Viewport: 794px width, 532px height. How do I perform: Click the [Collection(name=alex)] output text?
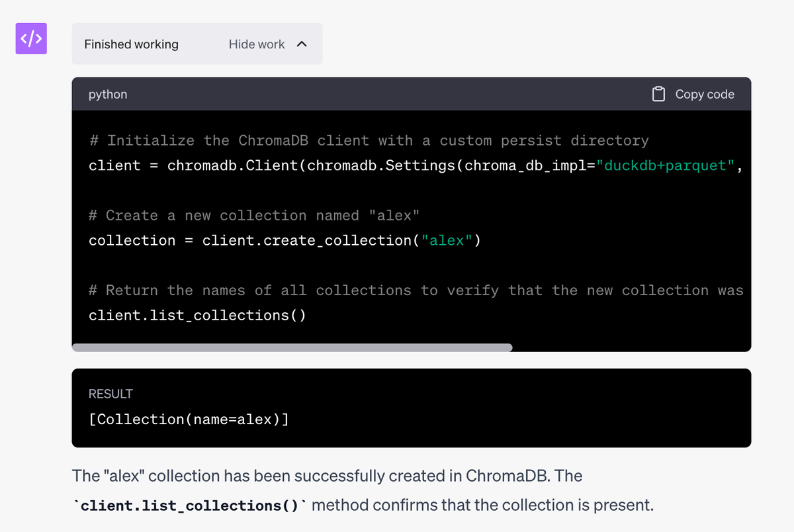[188, 420]
